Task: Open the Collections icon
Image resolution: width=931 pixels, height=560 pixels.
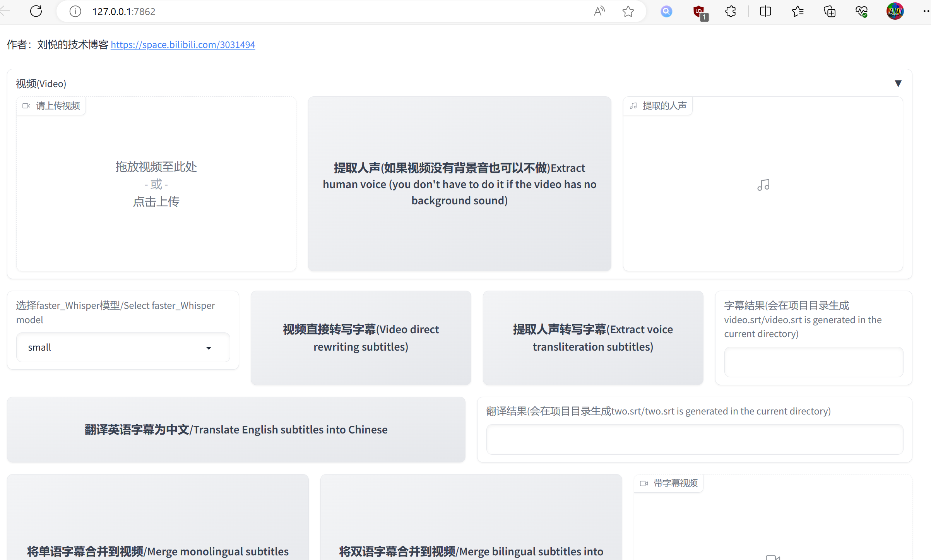Action: click(830, 12)
